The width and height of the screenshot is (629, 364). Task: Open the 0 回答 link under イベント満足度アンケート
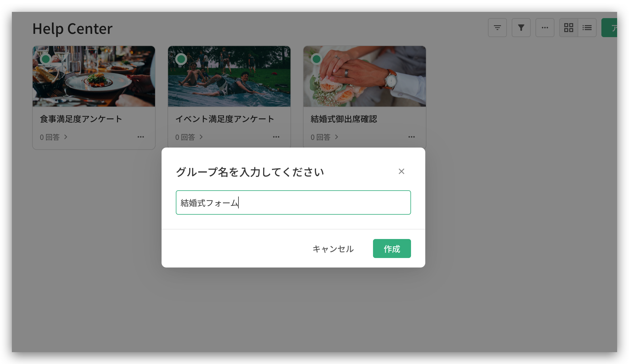coord(189,137)
